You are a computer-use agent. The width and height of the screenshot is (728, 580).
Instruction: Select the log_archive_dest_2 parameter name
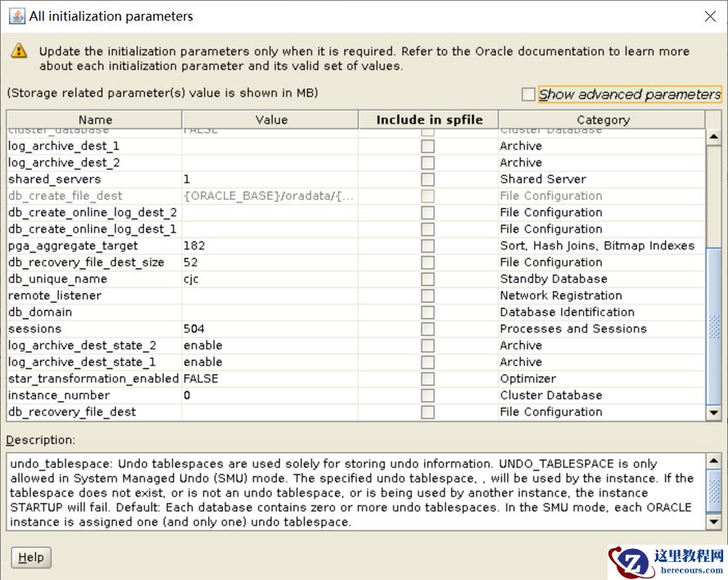[x=64, y=162]
